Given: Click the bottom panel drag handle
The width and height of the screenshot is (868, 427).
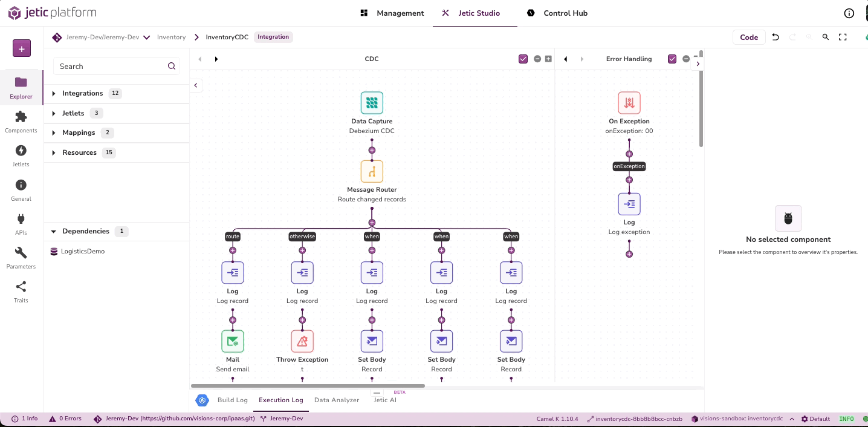Looking at the screenshot, I should (x=377, y=393).
